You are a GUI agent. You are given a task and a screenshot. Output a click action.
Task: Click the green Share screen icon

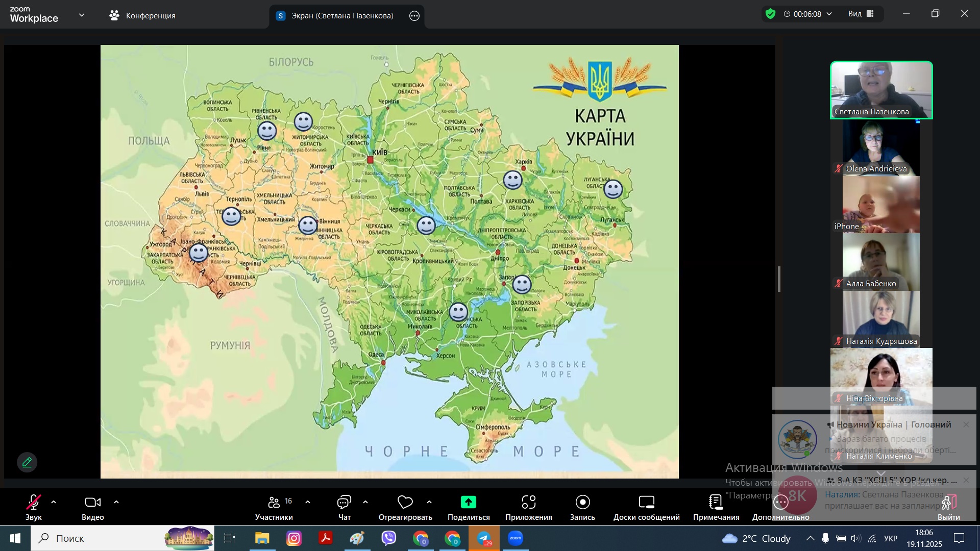click(x=468, y=503)
